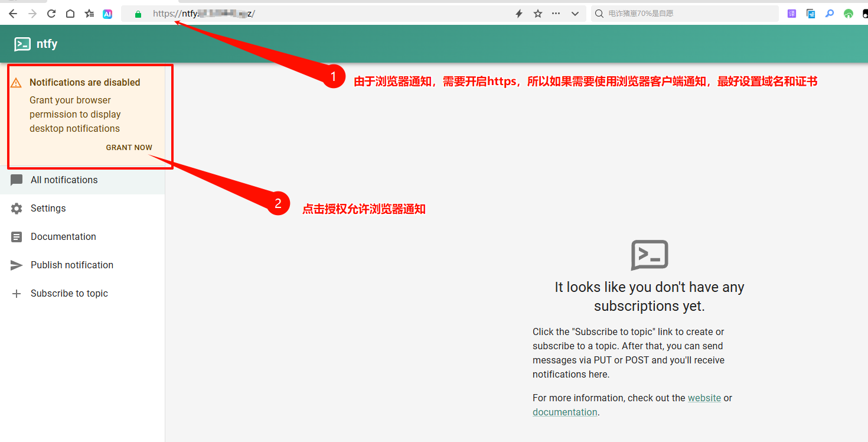Select Subscribe to topic in sidebar
The height and width of the screenshot is (442, 868).
(83, 294)
